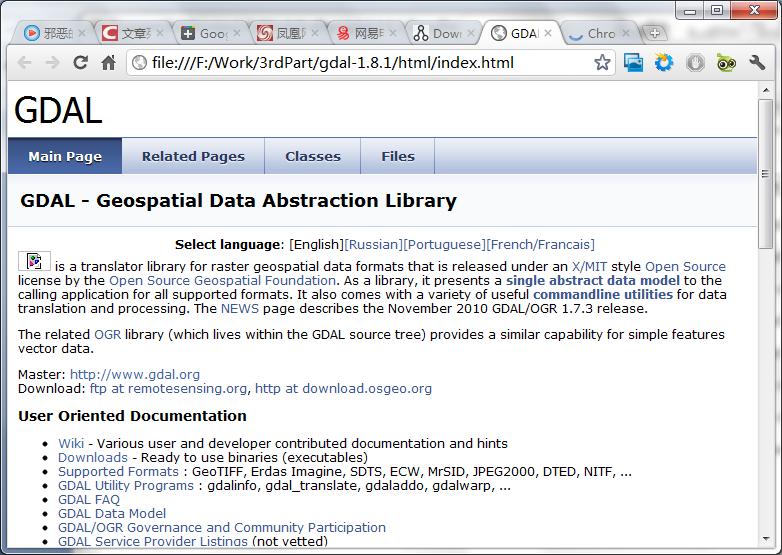Open the Open Source Geospatial Foundation link
Screen dimensions: 782x555
tap(222, 280)
